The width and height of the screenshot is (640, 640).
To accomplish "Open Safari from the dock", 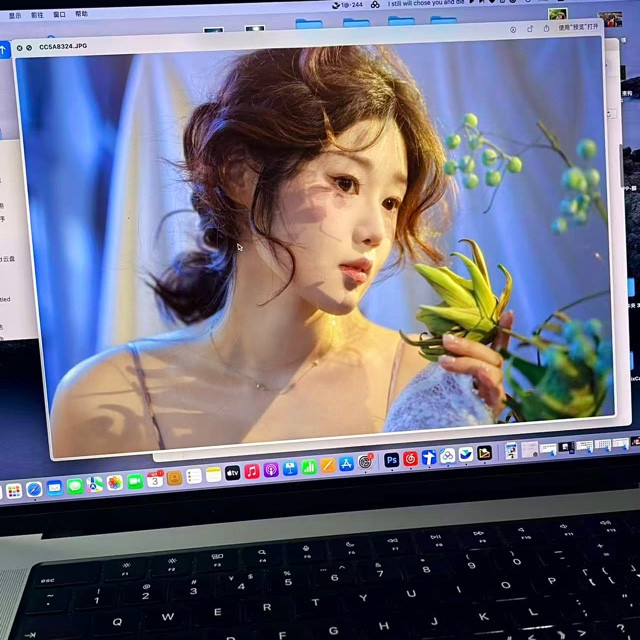I will (34, 489).
